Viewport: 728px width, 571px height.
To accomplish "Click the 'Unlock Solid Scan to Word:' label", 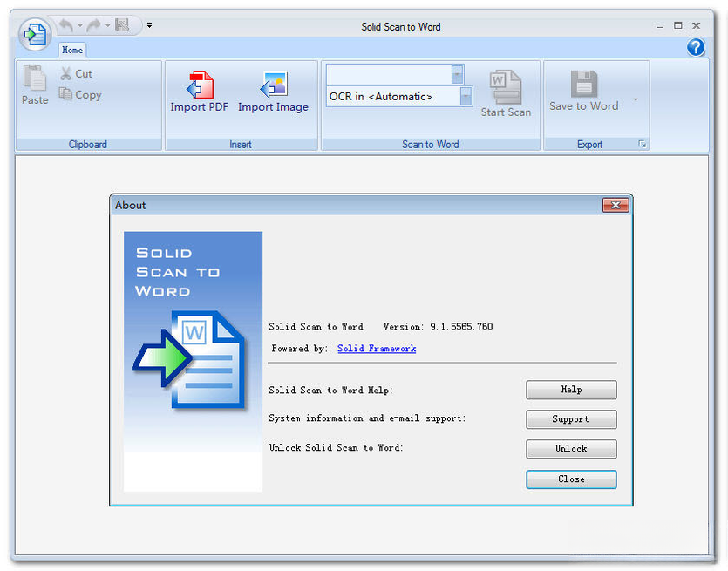I will point(337,448).
